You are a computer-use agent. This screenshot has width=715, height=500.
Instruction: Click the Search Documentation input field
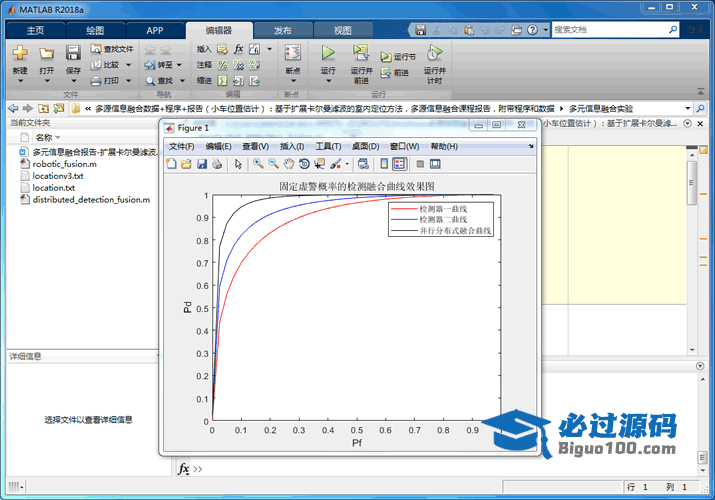pos(615,30)
